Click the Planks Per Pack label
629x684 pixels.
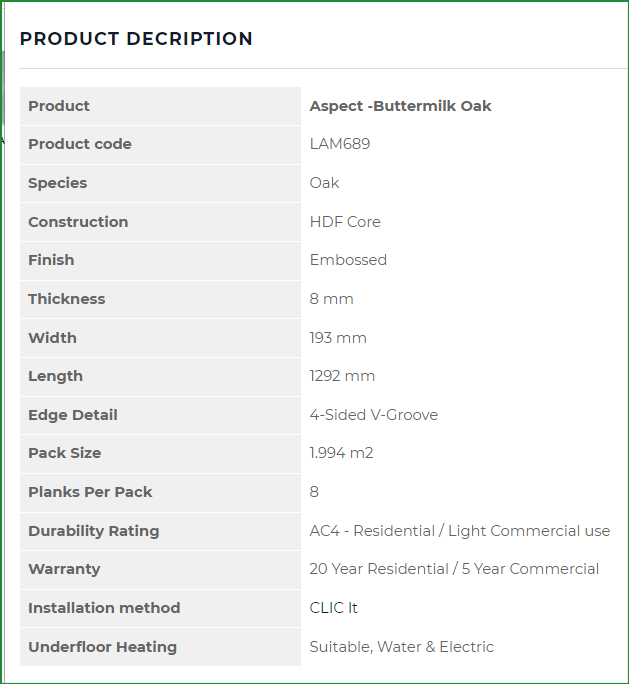pos(90,492)
